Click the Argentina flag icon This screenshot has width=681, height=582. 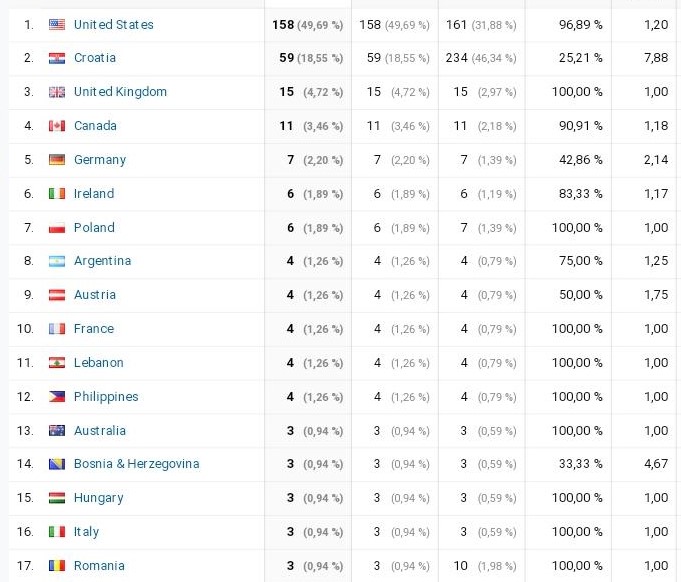[57, 261]
